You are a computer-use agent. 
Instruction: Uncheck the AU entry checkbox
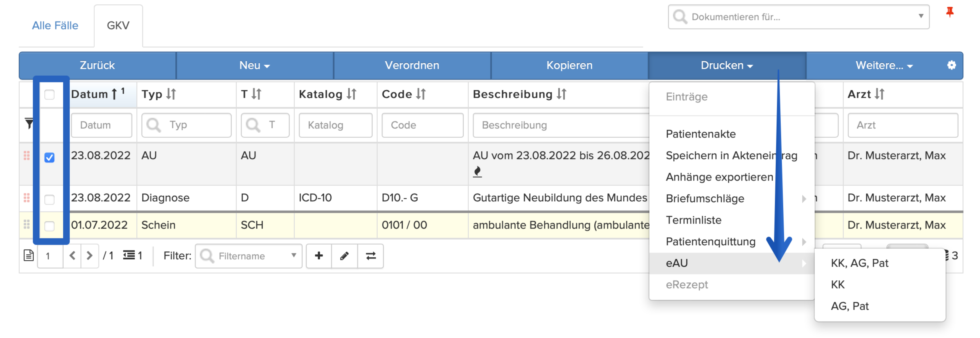click(49, 157)
